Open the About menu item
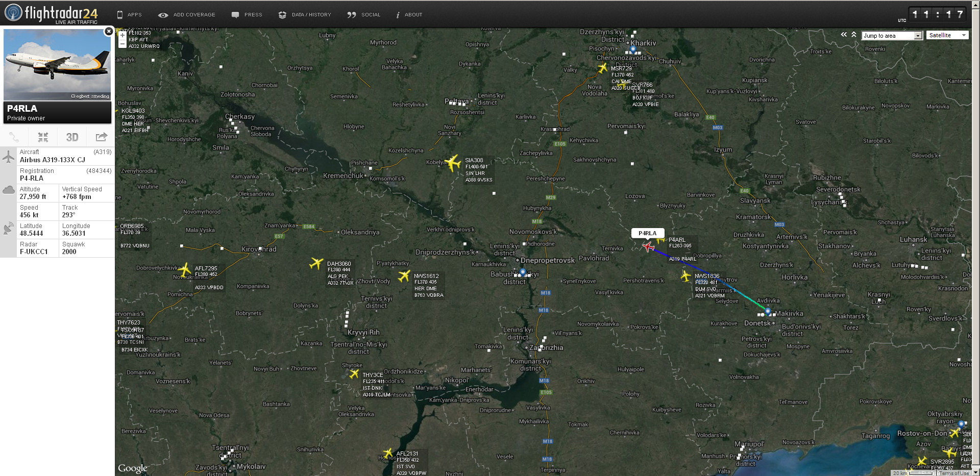The image size is (980, 476). tap(409, 15)
